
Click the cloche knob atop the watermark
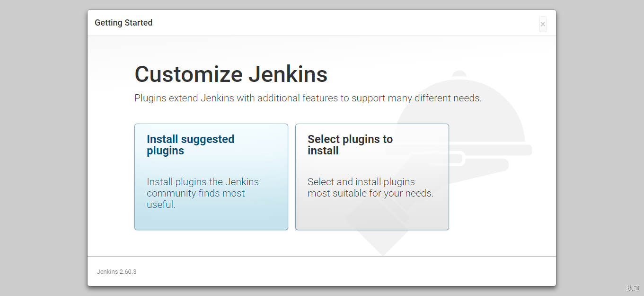459,74
